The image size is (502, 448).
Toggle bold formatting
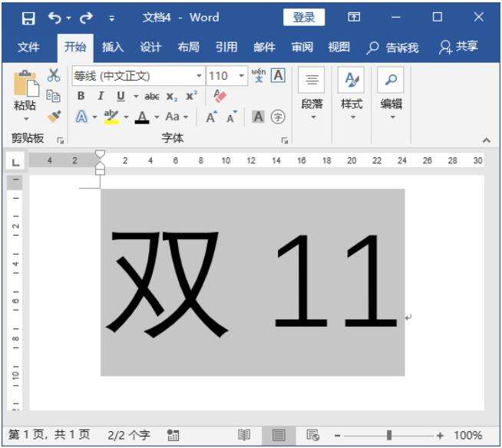pos(81,96)
